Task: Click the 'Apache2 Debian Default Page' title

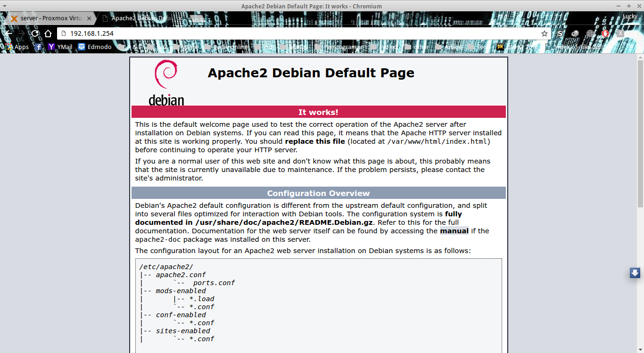Action: (311, 73)
